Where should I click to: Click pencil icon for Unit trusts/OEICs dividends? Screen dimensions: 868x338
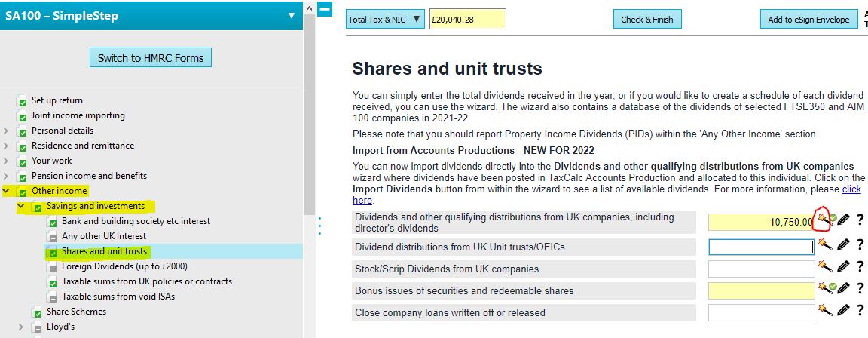[x=843, y=244]
